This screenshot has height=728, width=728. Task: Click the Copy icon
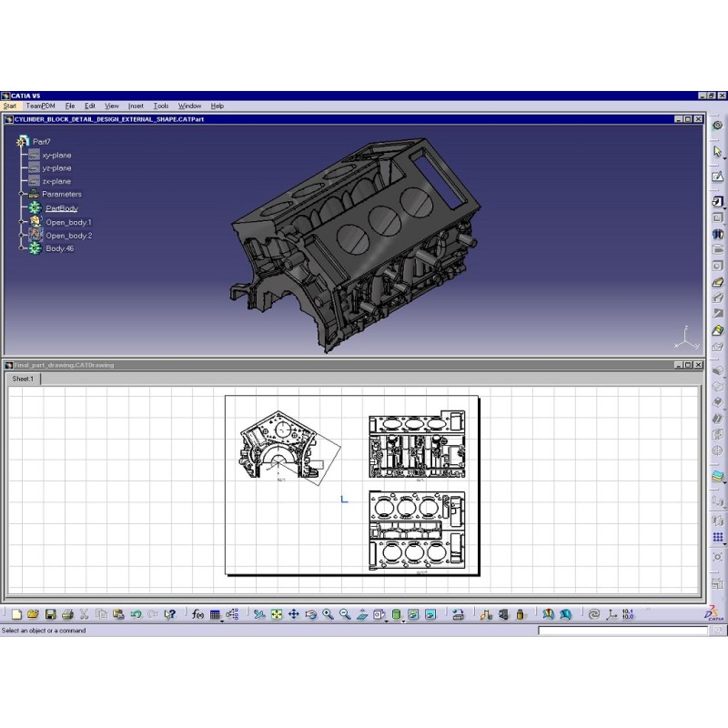(101, 614)
